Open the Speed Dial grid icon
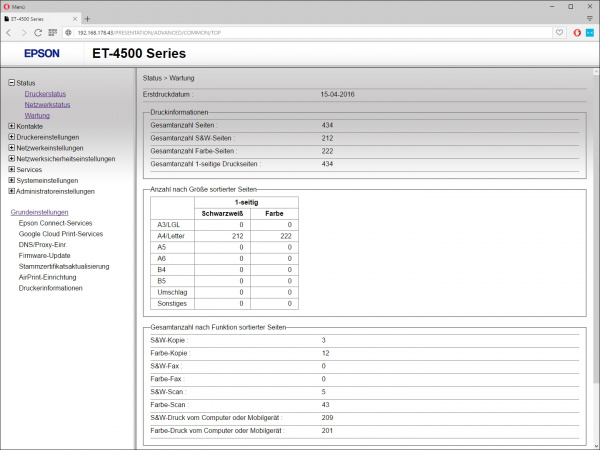The image size is (600, 450). tap(53, 32)
